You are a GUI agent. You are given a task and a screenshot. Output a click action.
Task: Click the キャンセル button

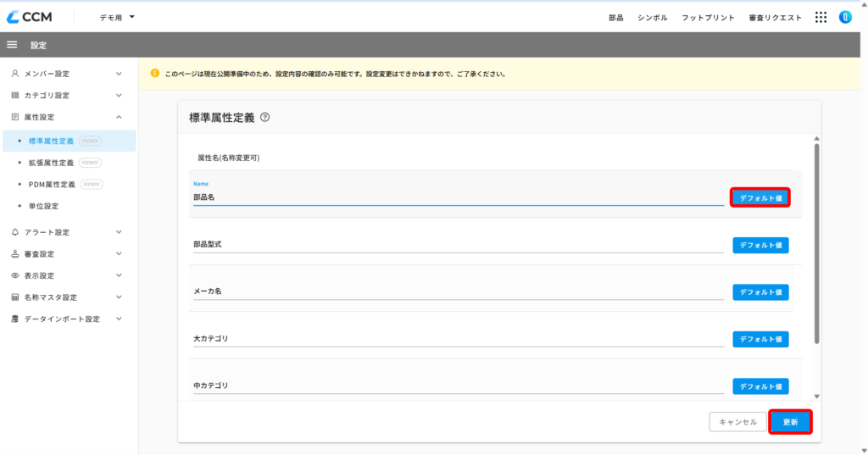pos(738,422)
